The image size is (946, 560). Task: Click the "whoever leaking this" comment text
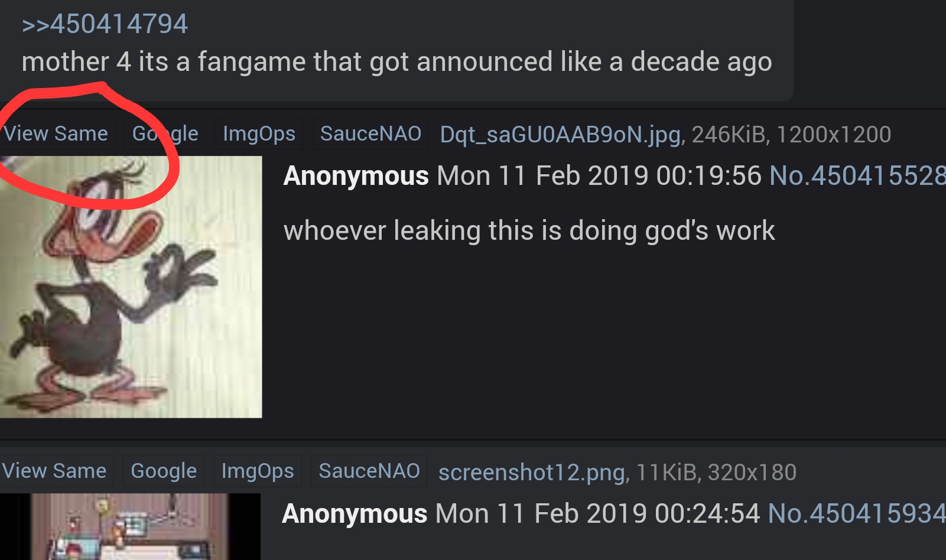529,230
